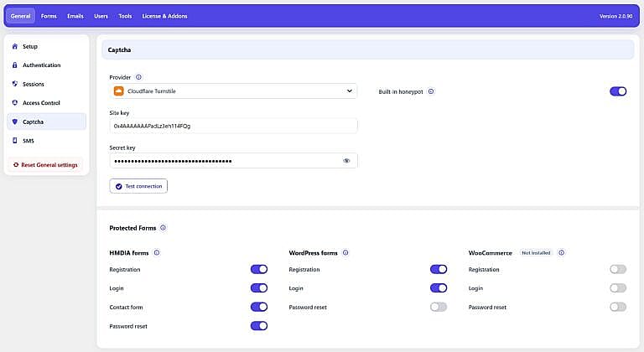Click the Captcha shield icon in sidebar
The image size is (644, 352).
click(15, 122)
